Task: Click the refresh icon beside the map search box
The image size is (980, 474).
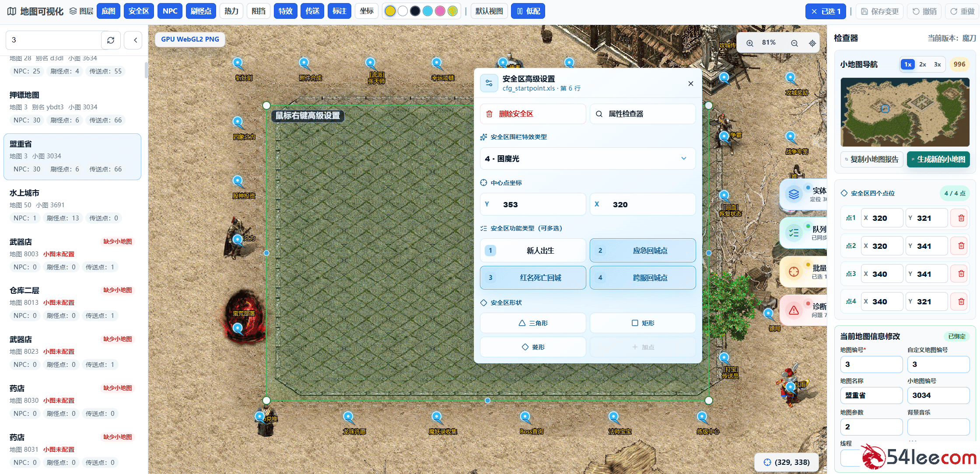Action: click(111, 40)
